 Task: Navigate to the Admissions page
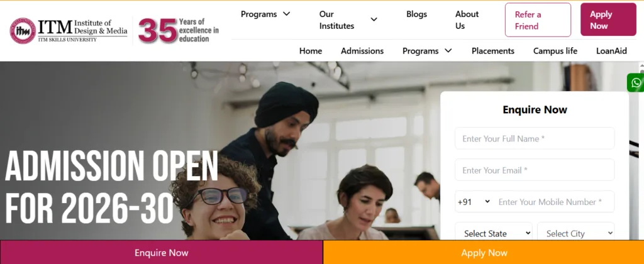pyautogui.click(x=362, y=51)
